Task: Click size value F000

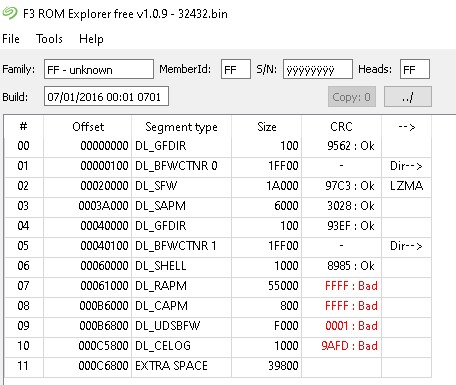Action: click(x=286, y=326)
